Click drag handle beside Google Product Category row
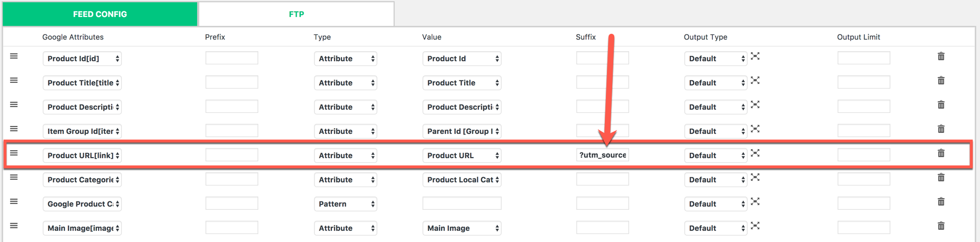This screenshot has width=980, height=242. 14,202
